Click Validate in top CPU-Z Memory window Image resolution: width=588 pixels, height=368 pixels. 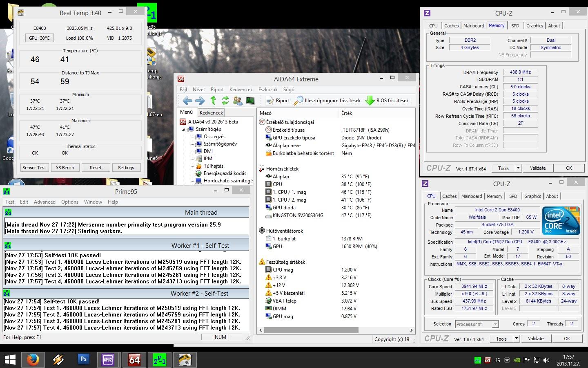[538, 168]
